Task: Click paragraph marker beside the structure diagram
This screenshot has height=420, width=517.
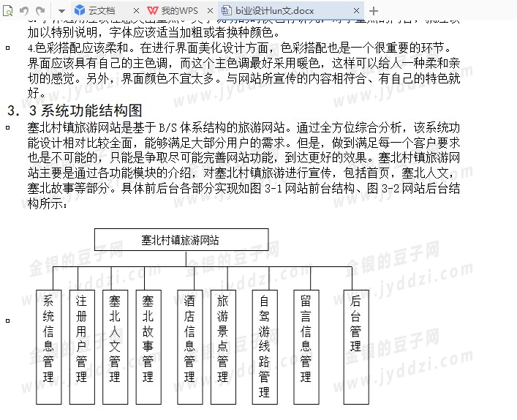Action: tap(7, 320)
